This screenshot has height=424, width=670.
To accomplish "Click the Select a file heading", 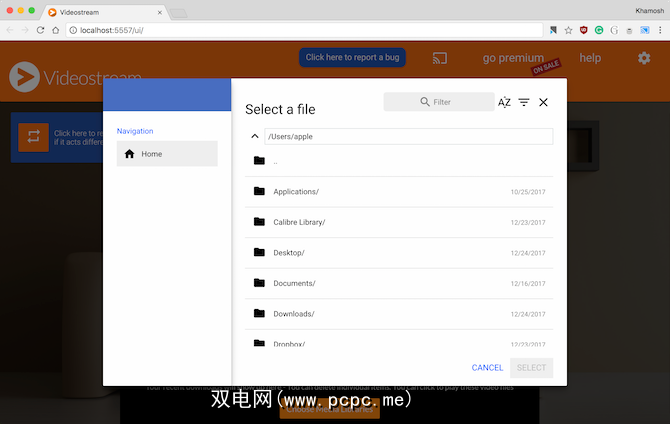I will 280,109.
